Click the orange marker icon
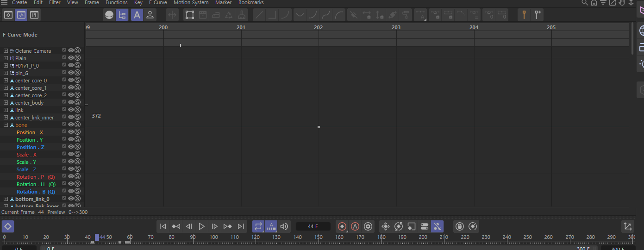 tap(524, 15)
